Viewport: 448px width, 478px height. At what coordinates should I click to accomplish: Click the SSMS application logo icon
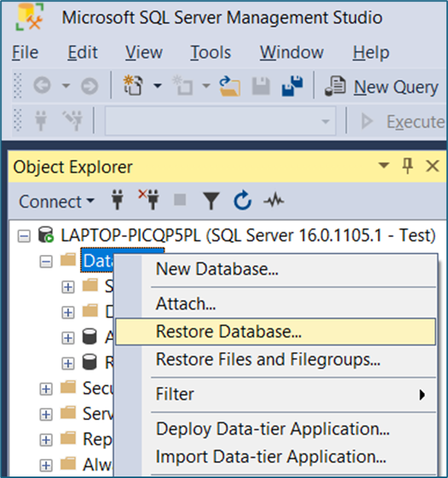pos(29,17)
